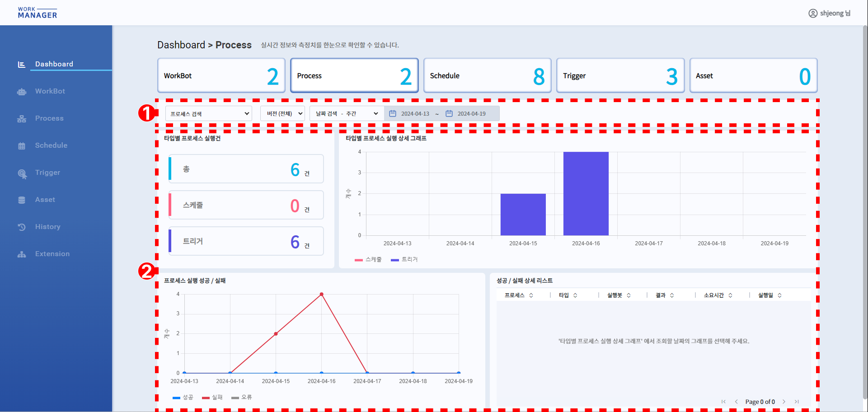Select the Trigger summary card
Viewport: 868px width, 412px height.
pyautogui.click(x=620, y=75)
